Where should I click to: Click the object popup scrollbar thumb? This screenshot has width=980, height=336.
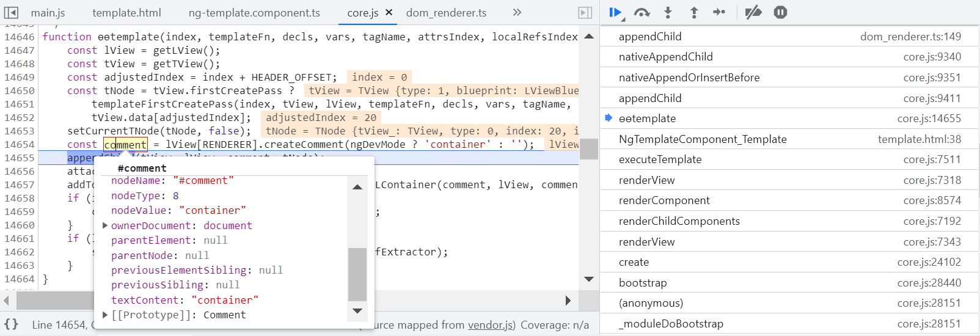[357, 274]
